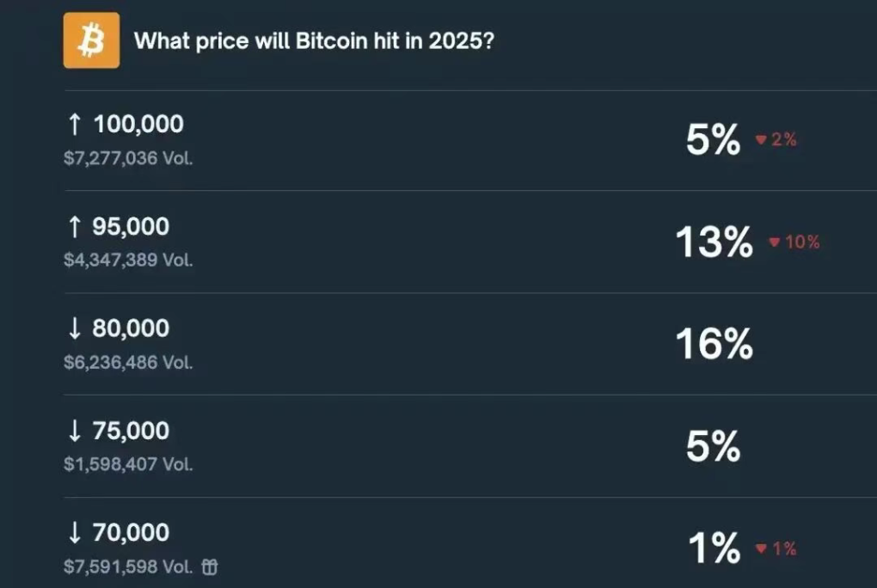Viewport: 877px width, 588px height.
Task: Click the up arrow beside the 100,000 outcome
Action: (x=76, y=124)
